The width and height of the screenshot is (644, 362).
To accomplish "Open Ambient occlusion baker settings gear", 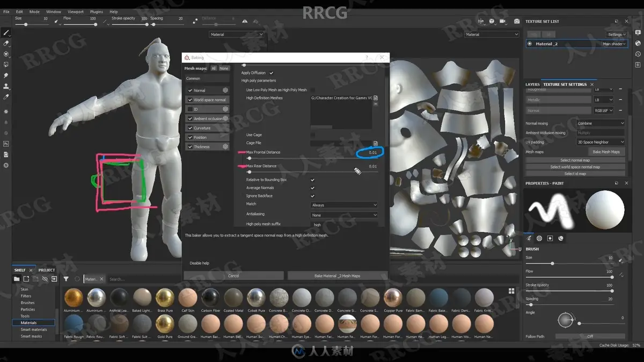I will pyautogui.click(x=225, y=118).
